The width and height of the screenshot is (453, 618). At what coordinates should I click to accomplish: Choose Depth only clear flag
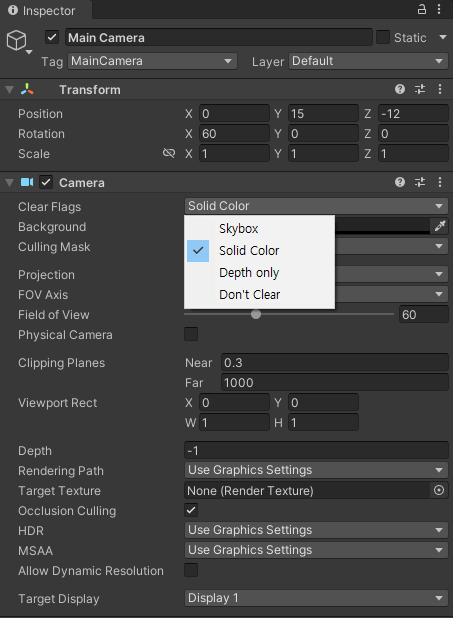[259, 273]
